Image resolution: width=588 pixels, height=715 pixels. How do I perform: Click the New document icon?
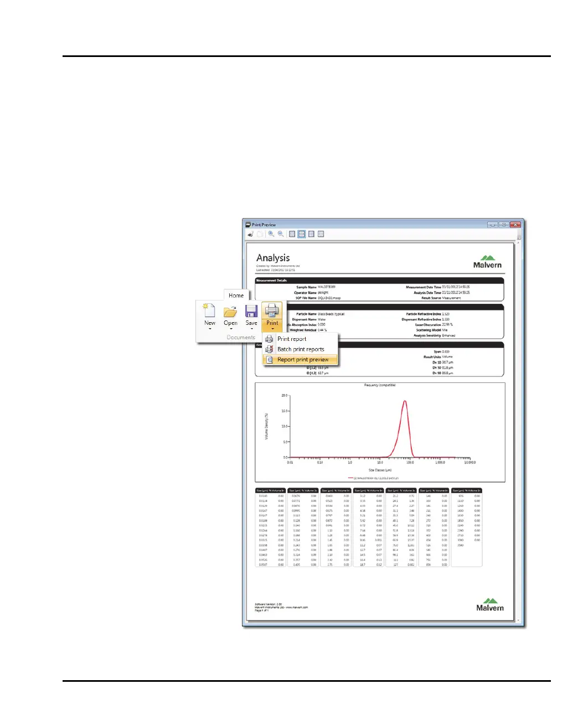(x=209, y=310)
